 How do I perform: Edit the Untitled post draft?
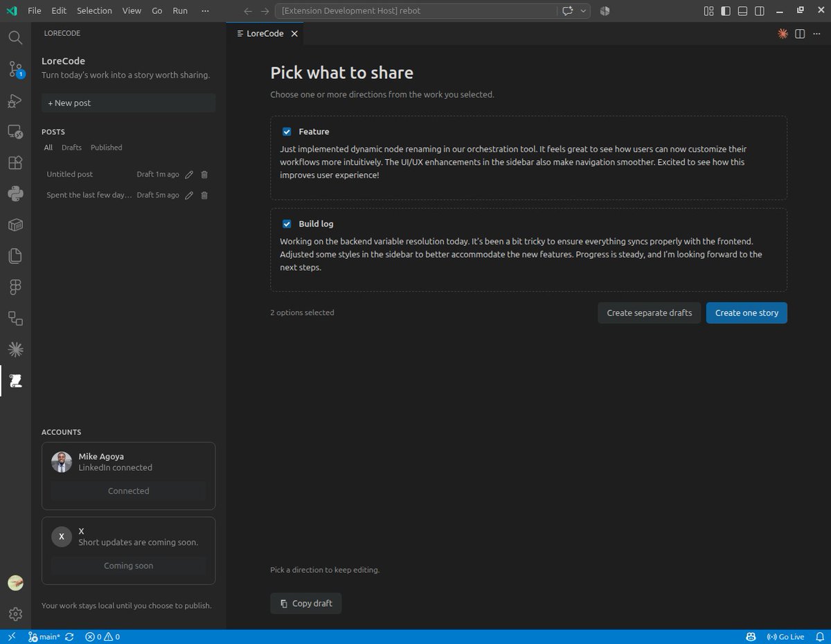click(x=189, y=175)
